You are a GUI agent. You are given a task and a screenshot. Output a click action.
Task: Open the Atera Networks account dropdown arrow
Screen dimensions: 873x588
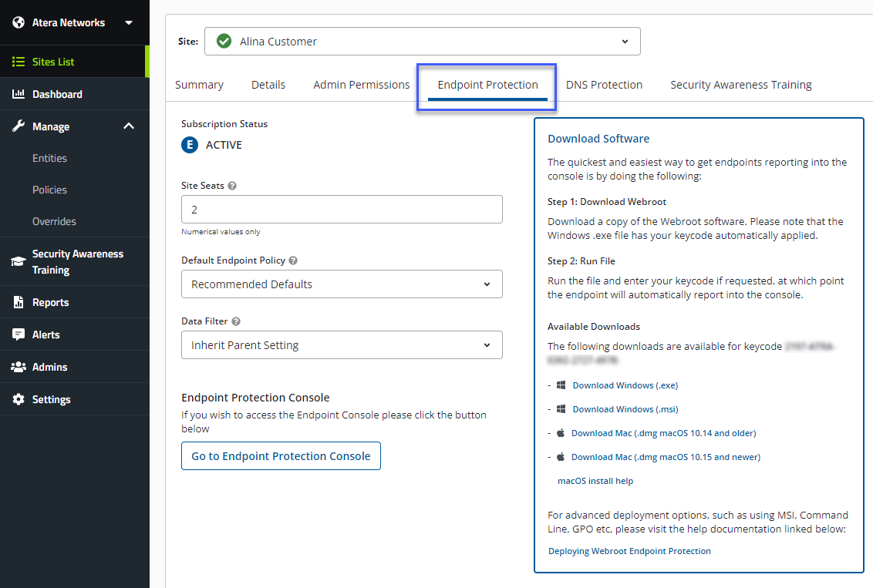coord(129,22)
